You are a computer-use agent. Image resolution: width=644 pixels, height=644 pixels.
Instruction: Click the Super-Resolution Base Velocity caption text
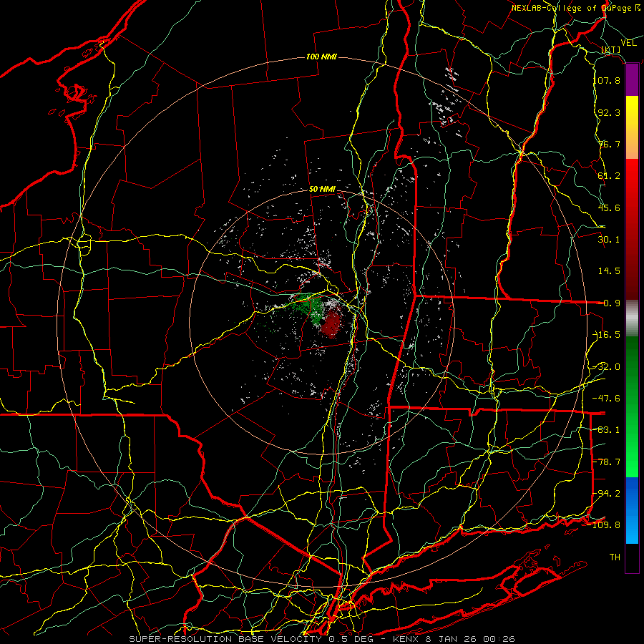coord(322,639)
